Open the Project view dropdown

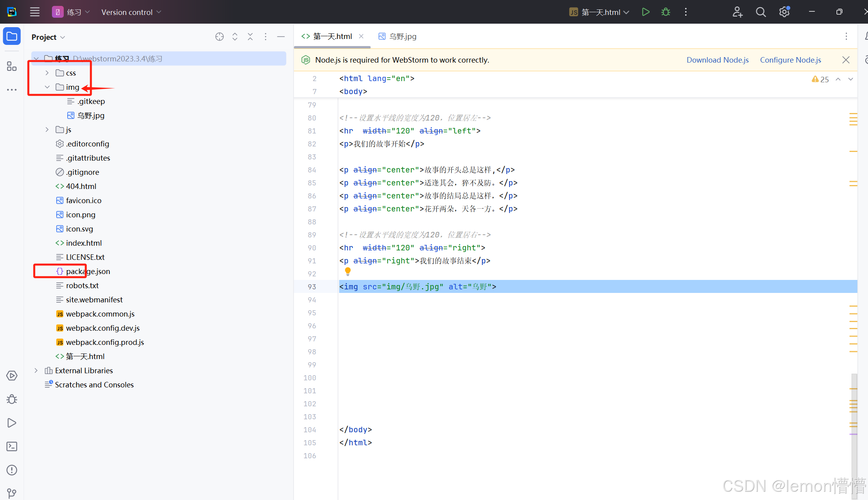[x=48, y=37]
